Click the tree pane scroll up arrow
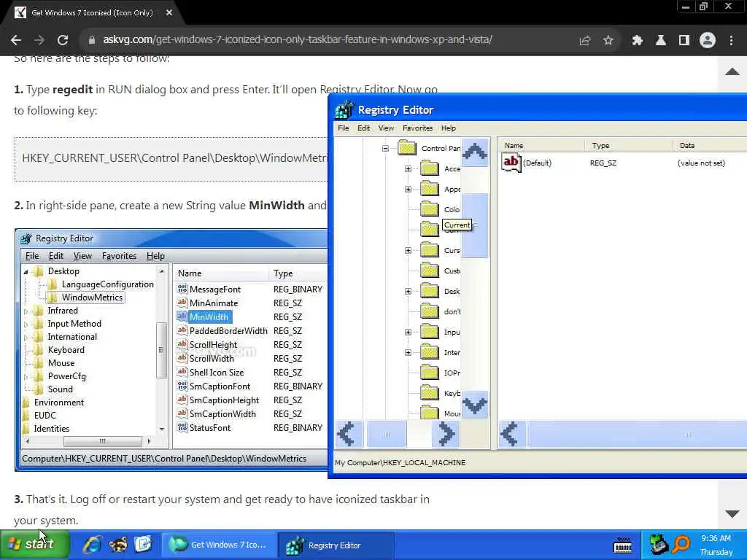747x560 pixels. point(475,152)
